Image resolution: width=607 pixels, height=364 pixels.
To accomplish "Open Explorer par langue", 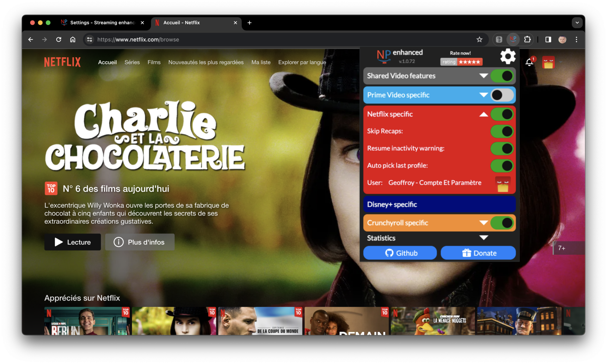I will tap(302, 62).
